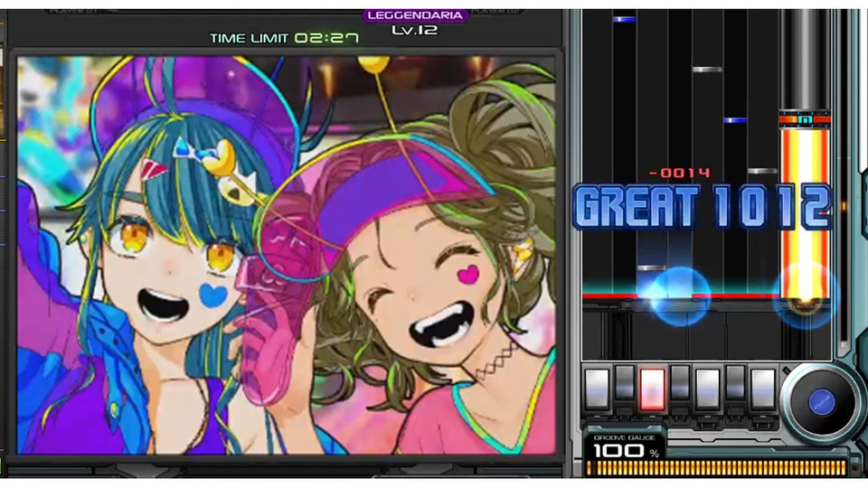Click the orange groove gauge bar

(716, 468)
